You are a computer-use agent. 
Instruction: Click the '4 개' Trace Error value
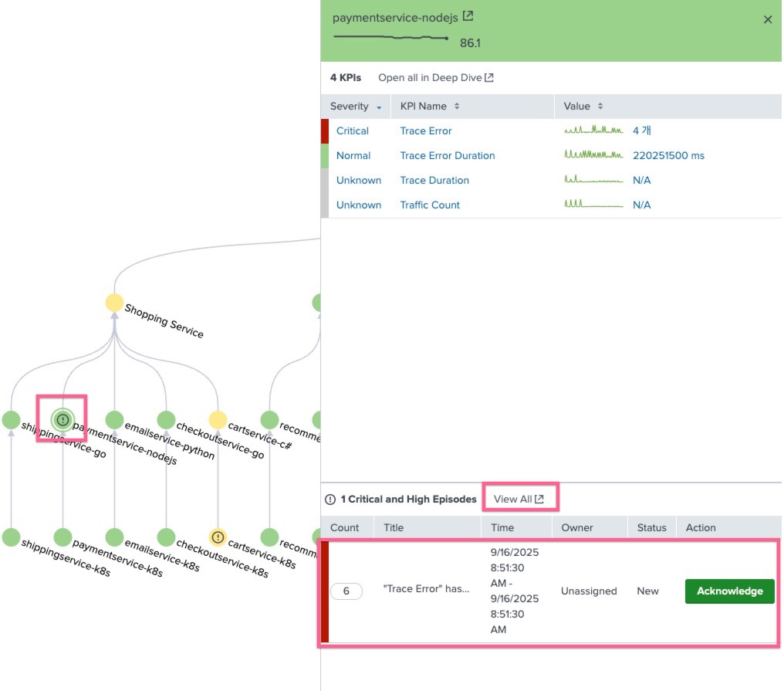(x=641, y=130)
